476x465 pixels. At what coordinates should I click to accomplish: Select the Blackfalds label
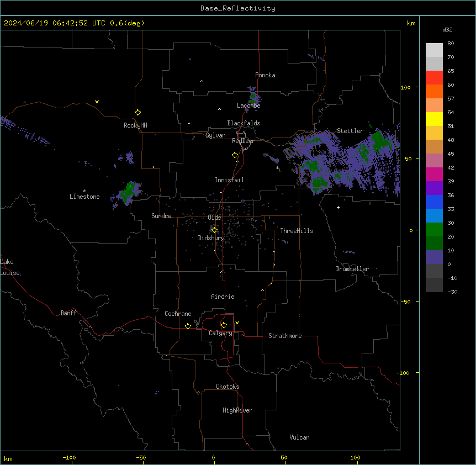tap(244, 123)
